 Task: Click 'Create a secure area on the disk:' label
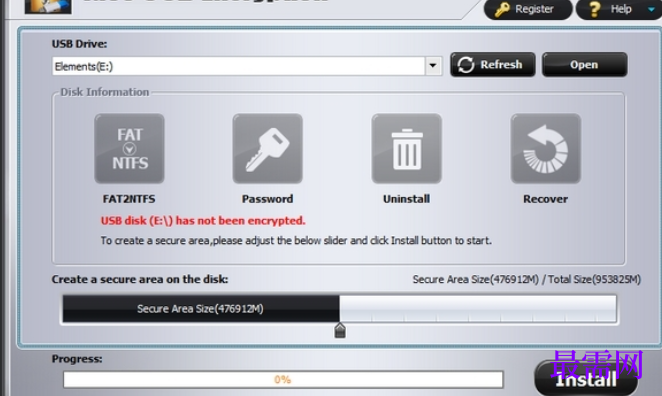click(140, 279)
